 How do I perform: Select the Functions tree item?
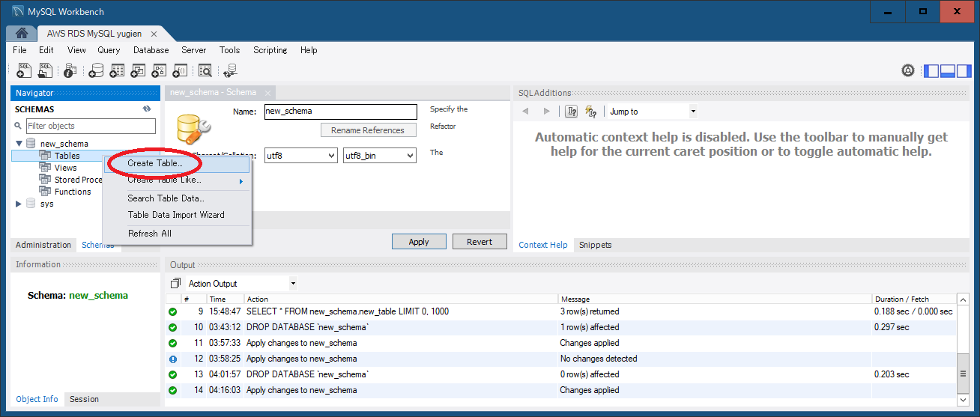pos(73,192)
